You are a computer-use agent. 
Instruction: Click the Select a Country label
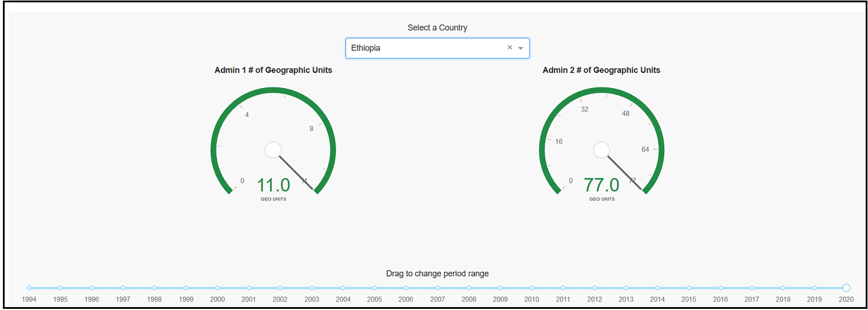click(437, 28)
